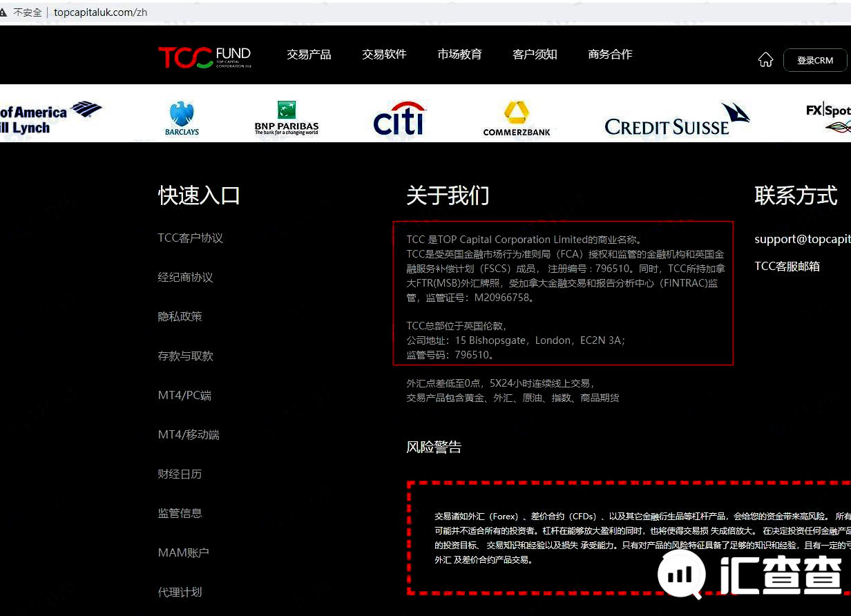Open the 交易软件 menu
Image resolution: width=851 pixels, height=616 pixels.
(x=384, y=55)
